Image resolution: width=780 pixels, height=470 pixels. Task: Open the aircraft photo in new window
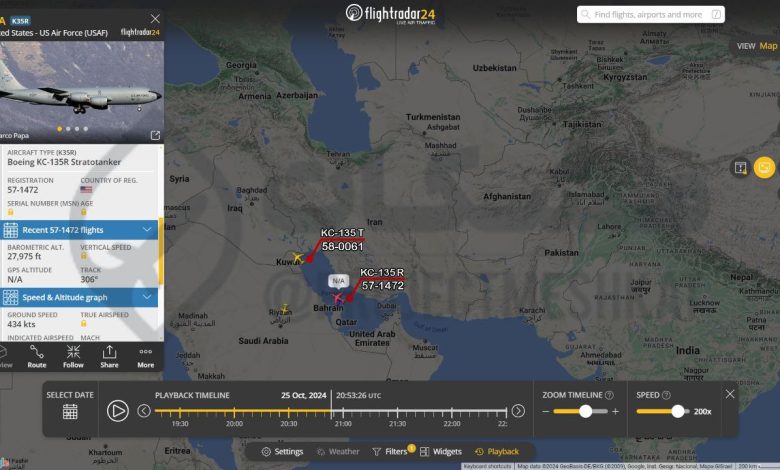[x=155, y=135]
